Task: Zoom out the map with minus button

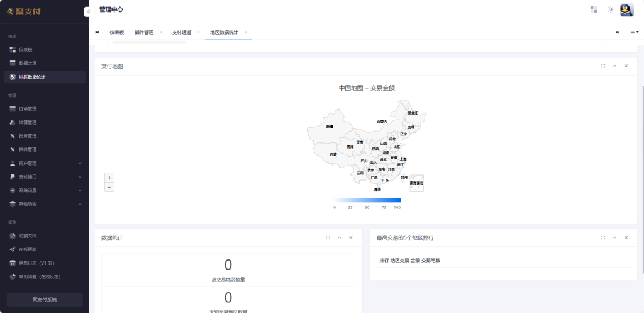Action: (x=109, y=188)
